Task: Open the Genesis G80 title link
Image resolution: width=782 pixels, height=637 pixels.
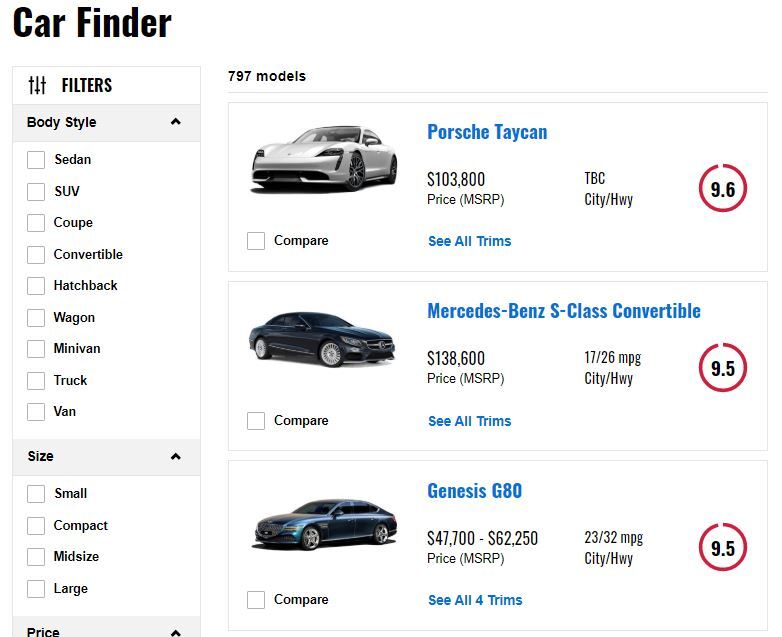Action: 474,491
